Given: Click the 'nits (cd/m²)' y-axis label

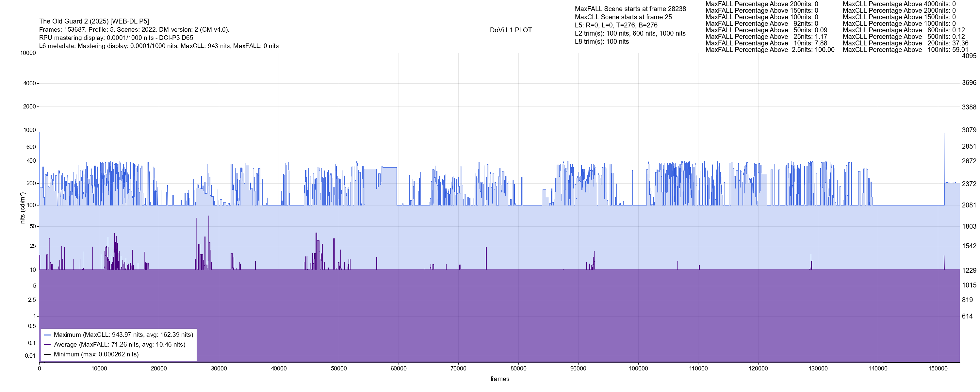Looking at the screenshot, I should 23,208.
